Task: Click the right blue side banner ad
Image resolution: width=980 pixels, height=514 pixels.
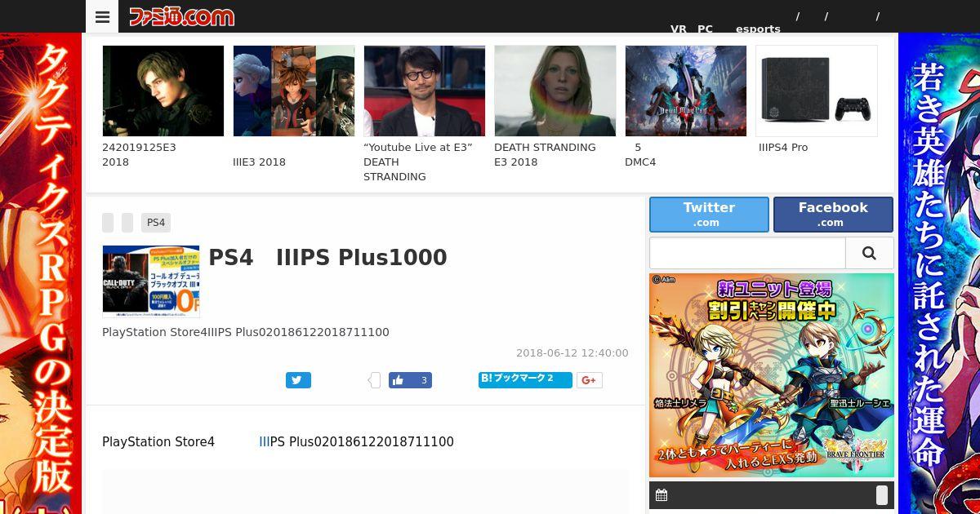Action: click(939, 273)
